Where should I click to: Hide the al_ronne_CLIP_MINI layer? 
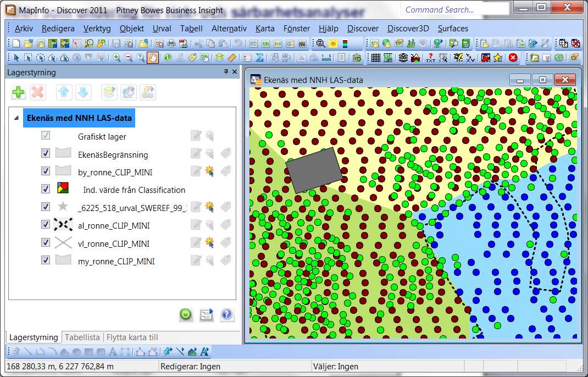click(x=46, y=224)
